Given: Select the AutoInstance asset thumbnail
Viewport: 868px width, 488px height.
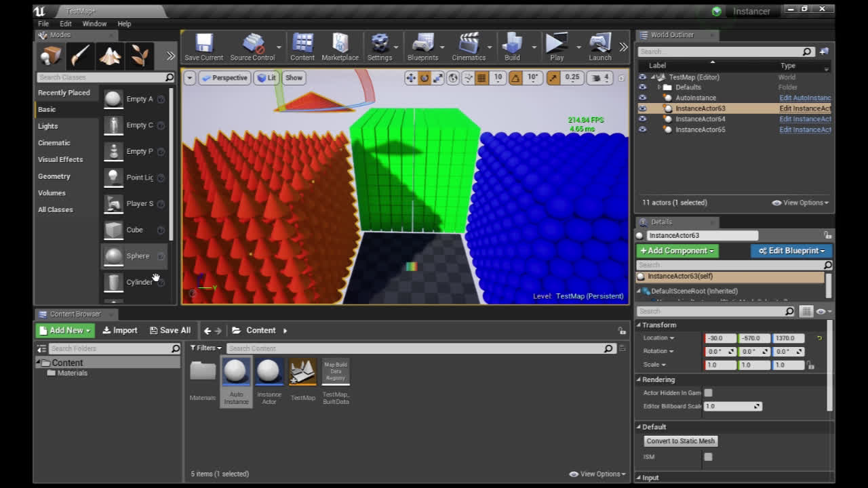Looking at the screenshot, I should point(236,373).
